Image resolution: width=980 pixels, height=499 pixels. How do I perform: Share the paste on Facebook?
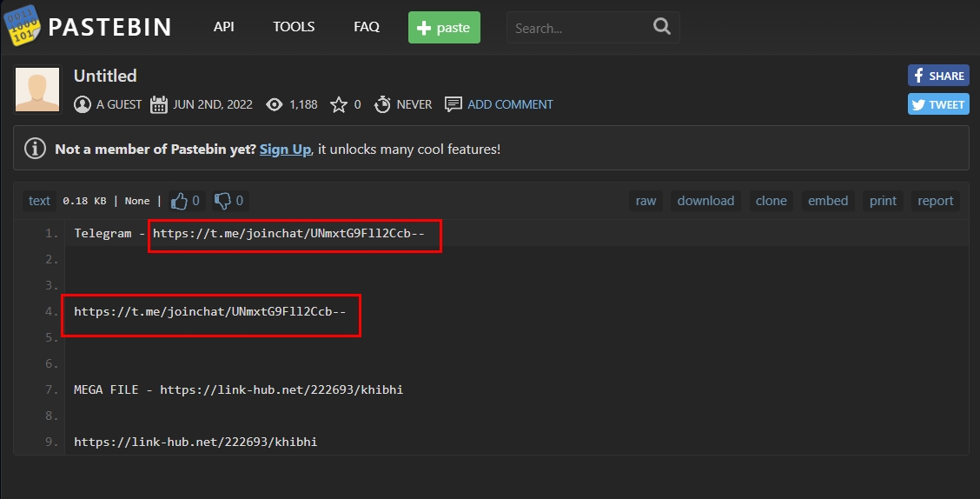(x=938, y=76)
